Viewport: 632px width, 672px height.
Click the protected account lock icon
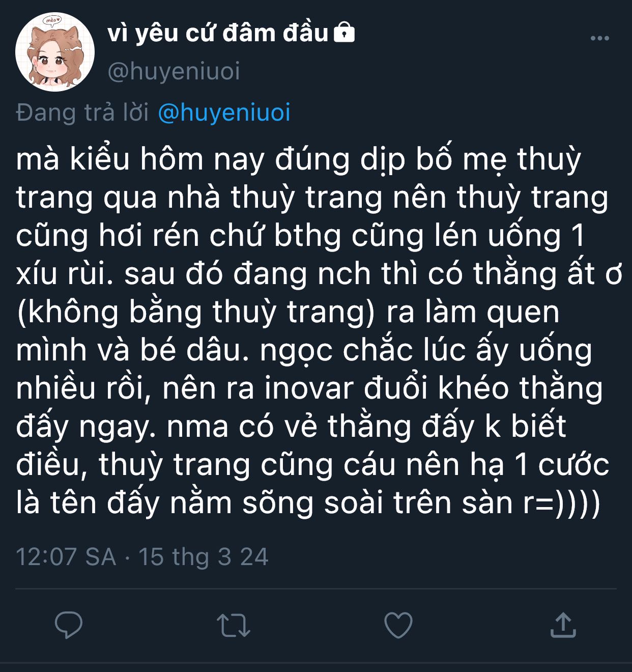coord(344,32)
